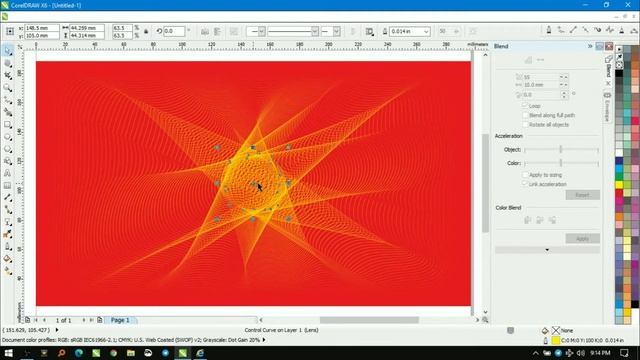Open the end arrowhead dropdown
Image resolution: width=640 pixels, height=360 pixels.
click(336, 31)
